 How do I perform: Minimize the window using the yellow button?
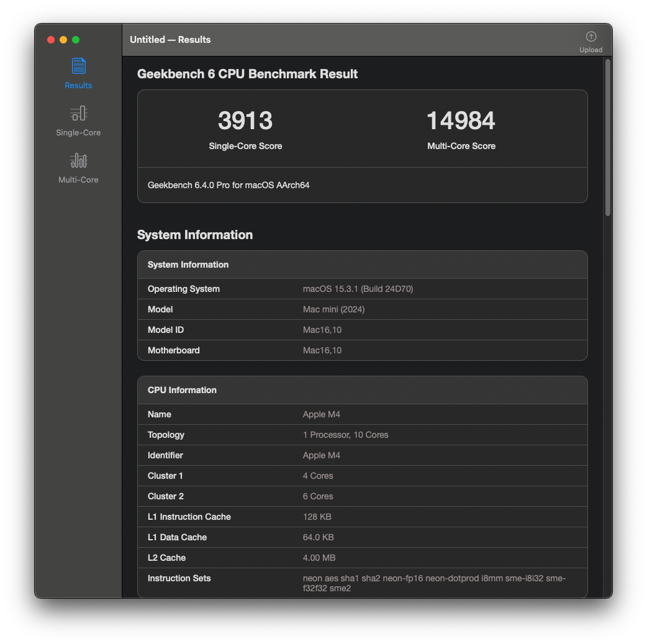tap(63, 40)
